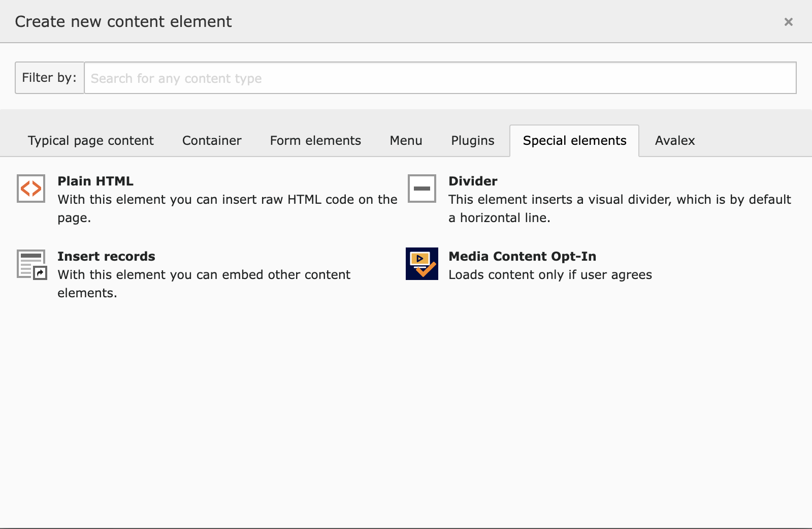Switch to Typical page content tab
The image size is (812, 529).
click(x=91, y=141)
